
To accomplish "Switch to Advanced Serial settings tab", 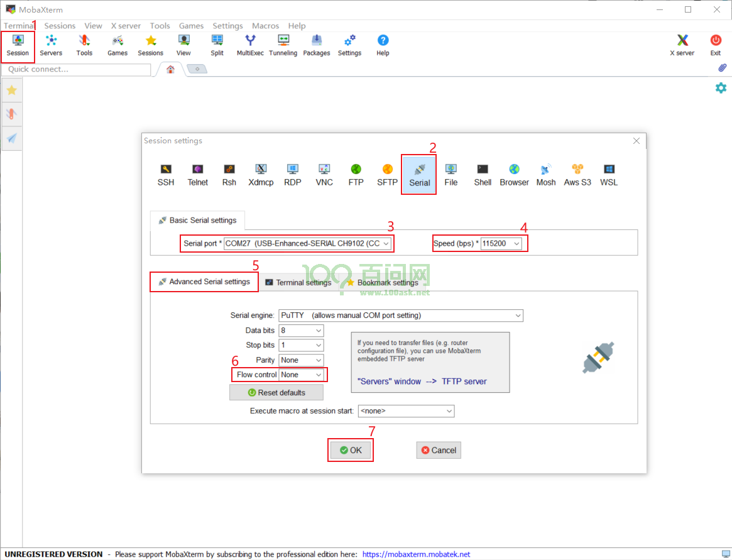I will 204,282.
